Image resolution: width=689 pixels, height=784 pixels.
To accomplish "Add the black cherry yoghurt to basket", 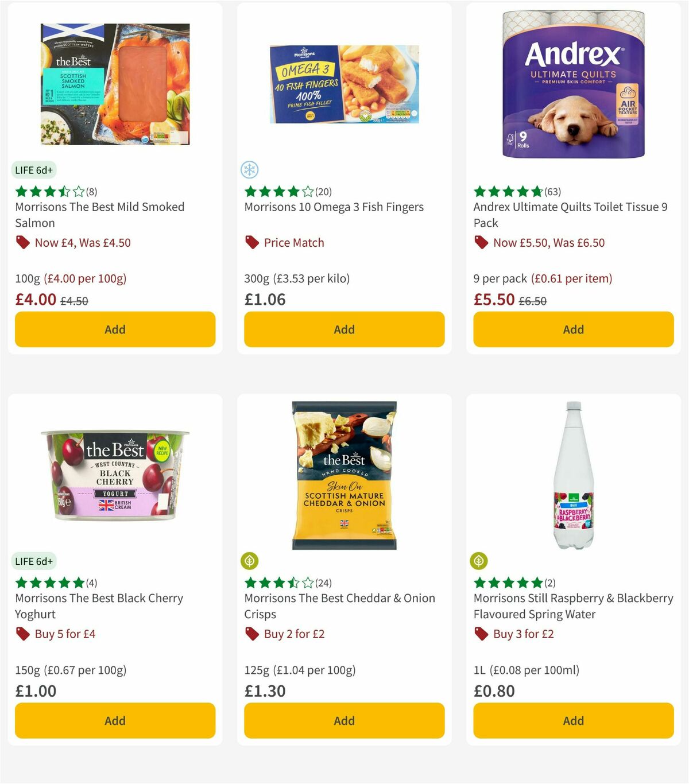I will point(115,720).
